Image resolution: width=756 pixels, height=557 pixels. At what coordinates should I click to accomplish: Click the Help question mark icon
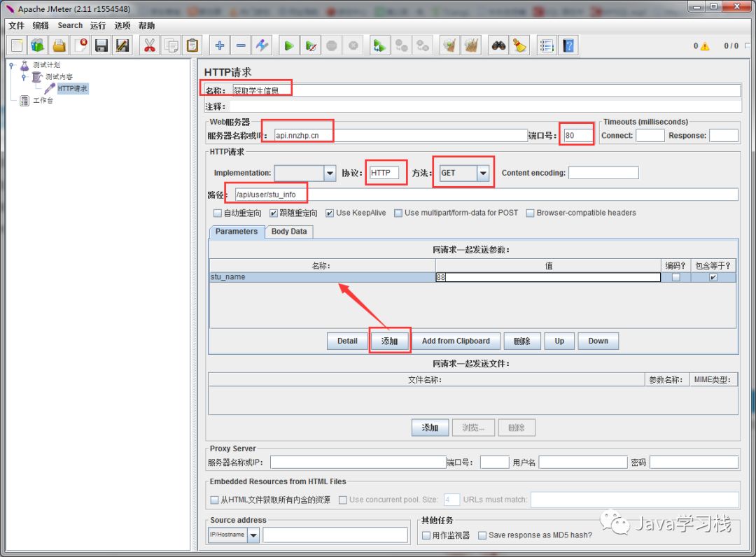pos(568,45)
